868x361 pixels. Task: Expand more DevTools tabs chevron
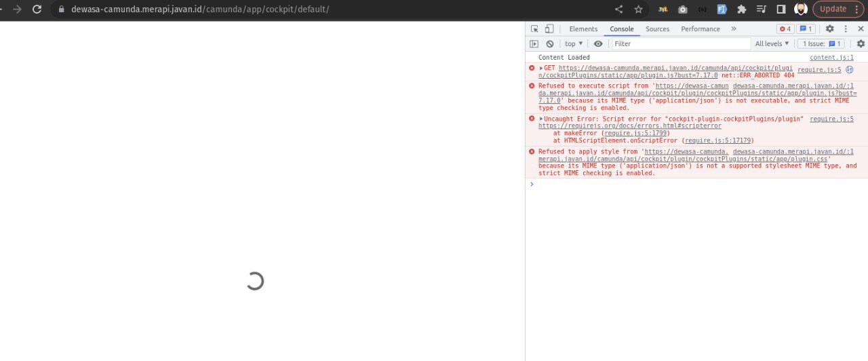pyautogui.click(x=733, y=29)
